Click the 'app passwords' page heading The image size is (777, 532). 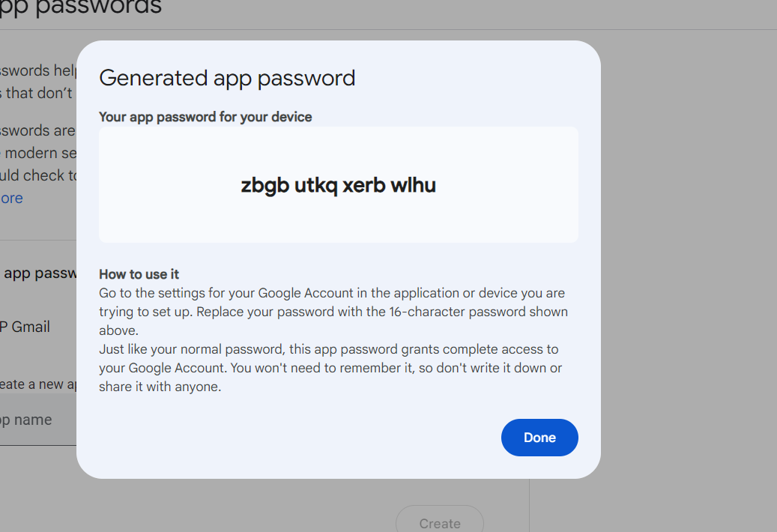81,7
